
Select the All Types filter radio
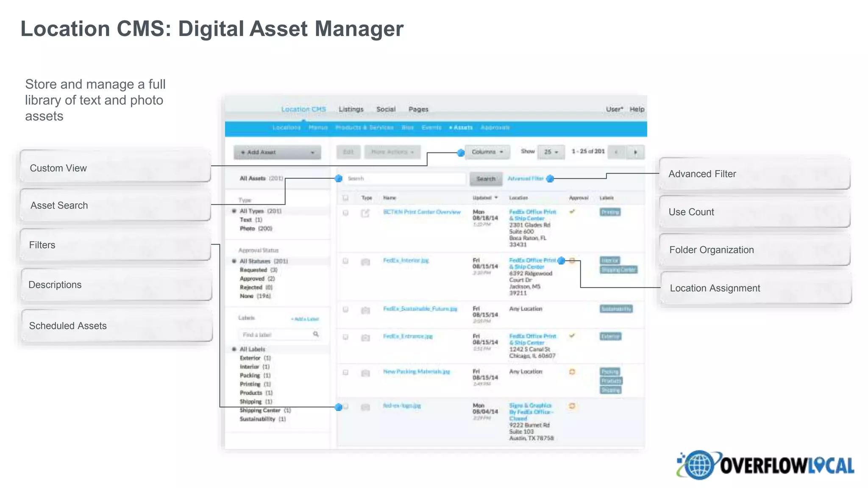pos(234,211)
